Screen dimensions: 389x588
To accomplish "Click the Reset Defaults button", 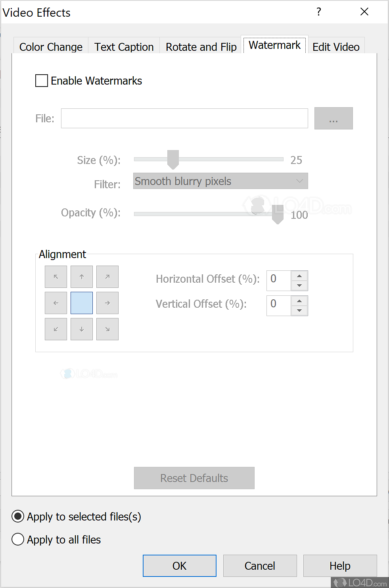I will point(194,478).
